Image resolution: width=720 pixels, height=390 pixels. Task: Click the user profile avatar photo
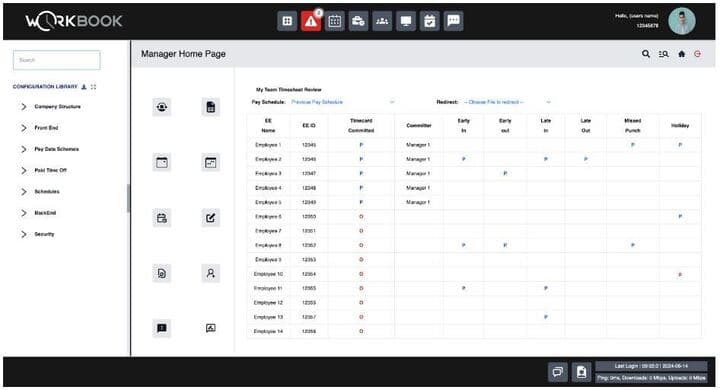click(x=681, y=21)
